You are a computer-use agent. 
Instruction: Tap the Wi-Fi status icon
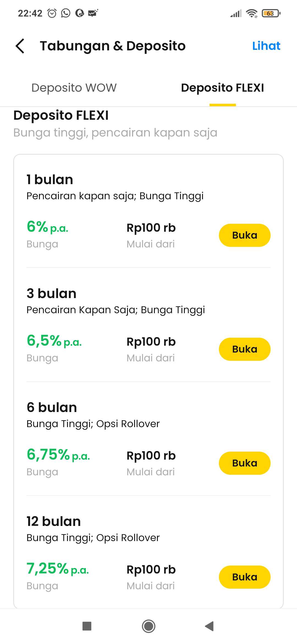(x=251, y=13)
